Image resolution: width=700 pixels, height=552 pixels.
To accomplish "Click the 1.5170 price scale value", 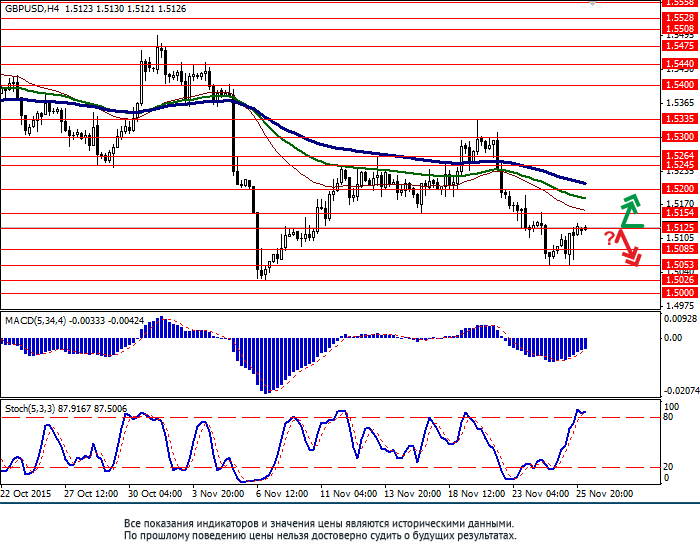I will (680, 204).
